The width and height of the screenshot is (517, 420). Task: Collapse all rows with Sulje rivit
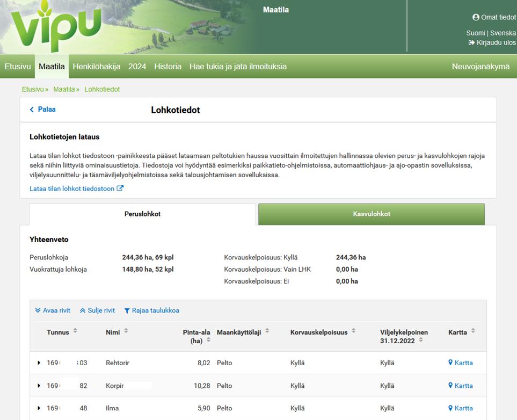point(97,310)
